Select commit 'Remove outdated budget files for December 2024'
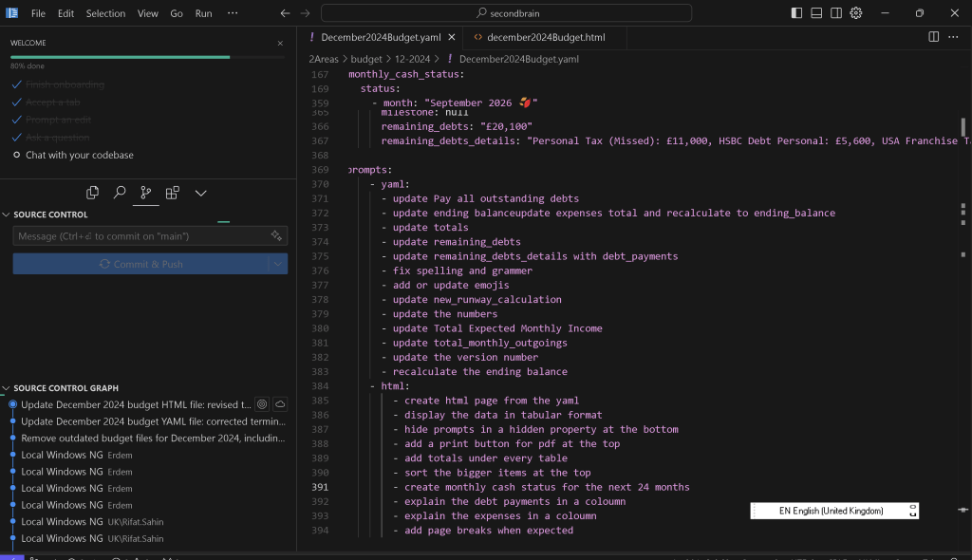Image resolution: width=972 pixels, height=560 pixels. point(153,438)
